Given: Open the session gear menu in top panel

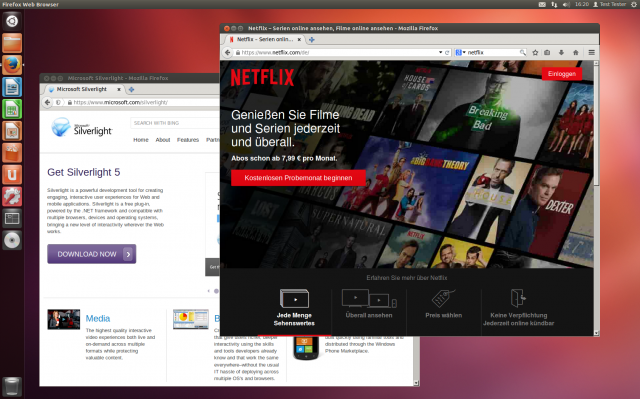Looking at the screenshot, I should click(x=634, y=4).
